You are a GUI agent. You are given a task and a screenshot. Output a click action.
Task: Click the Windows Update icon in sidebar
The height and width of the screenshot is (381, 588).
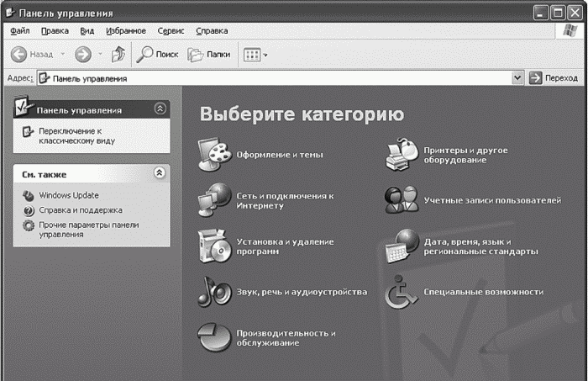[x=28, y=196]
